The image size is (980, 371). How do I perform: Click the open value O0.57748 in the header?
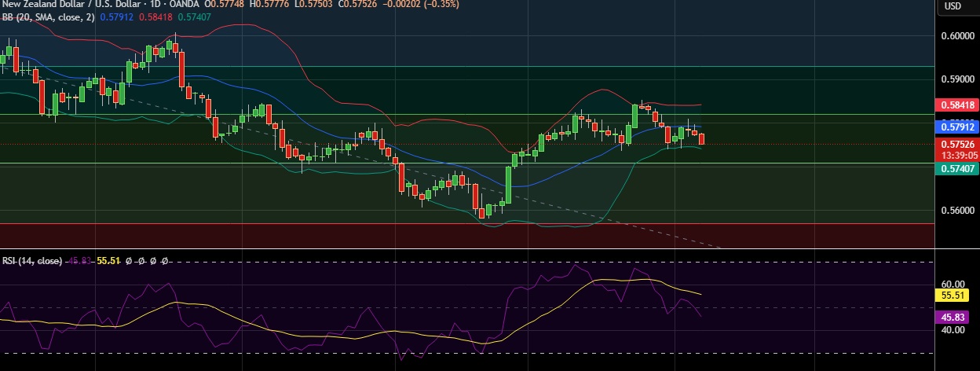[x=225, y=4]
